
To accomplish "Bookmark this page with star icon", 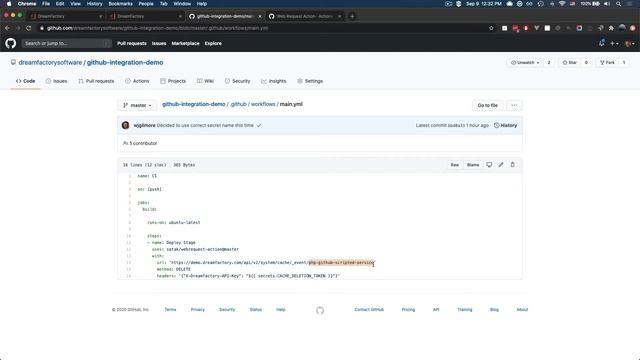I will pyautogui.click(x=491, y=28).
